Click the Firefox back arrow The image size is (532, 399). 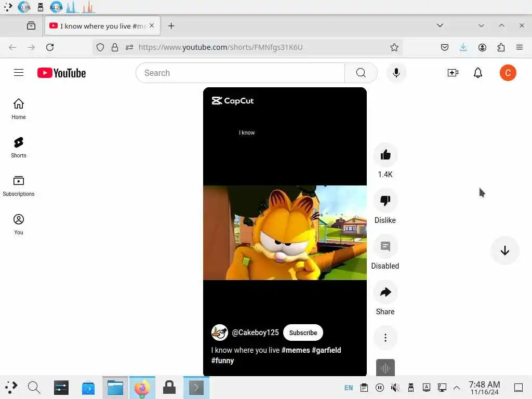(x=12, y=47)
